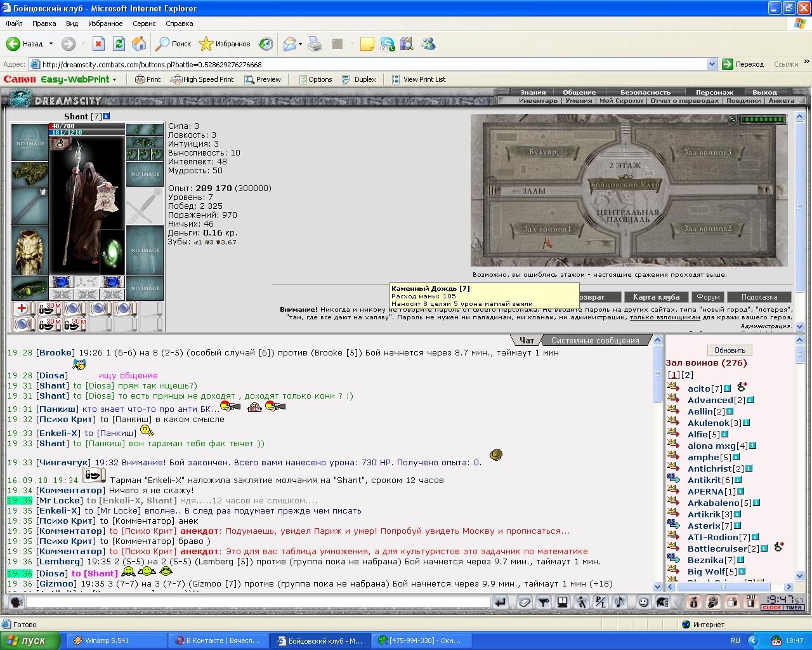Click Зал воинов3 on the map

[707, 152]
